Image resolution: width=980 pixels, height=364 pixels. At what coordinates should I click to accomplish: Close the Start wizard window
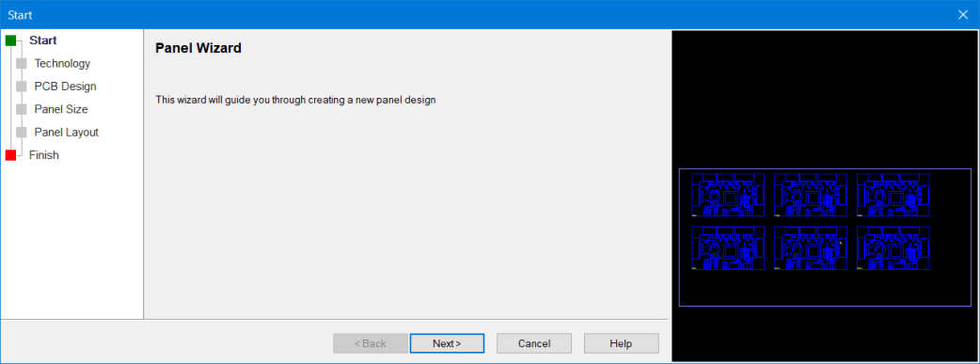[x=962, y=15]
